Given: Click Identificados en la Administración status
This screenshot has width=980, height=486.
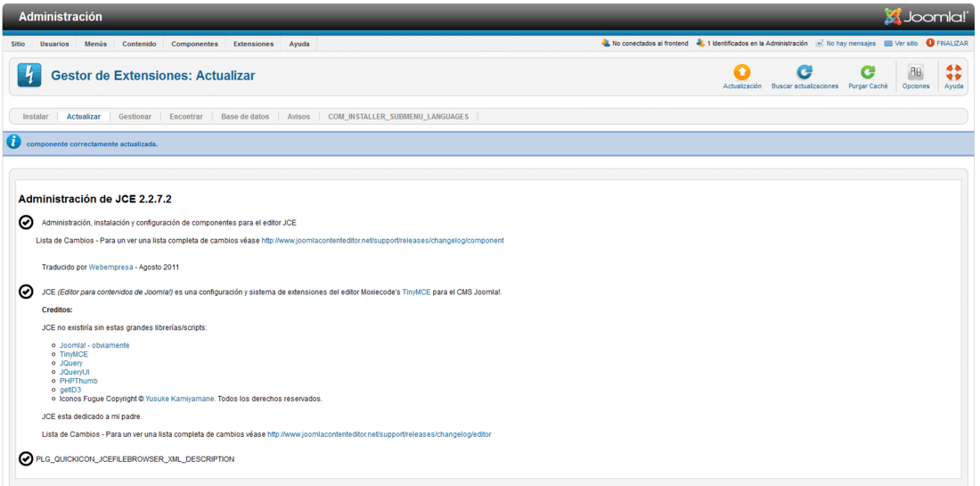Looking at the screenshot, I should pyautogui.click(x=752, y=44).
